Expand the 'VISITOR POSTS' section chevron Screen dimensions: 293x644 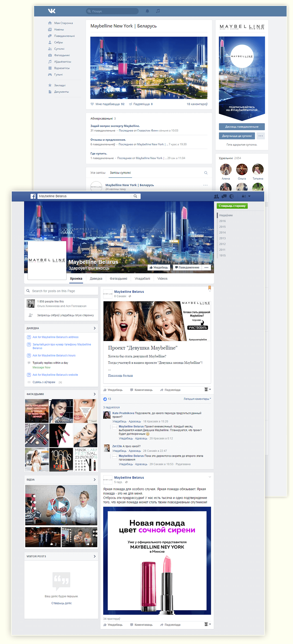pos(95,556)
